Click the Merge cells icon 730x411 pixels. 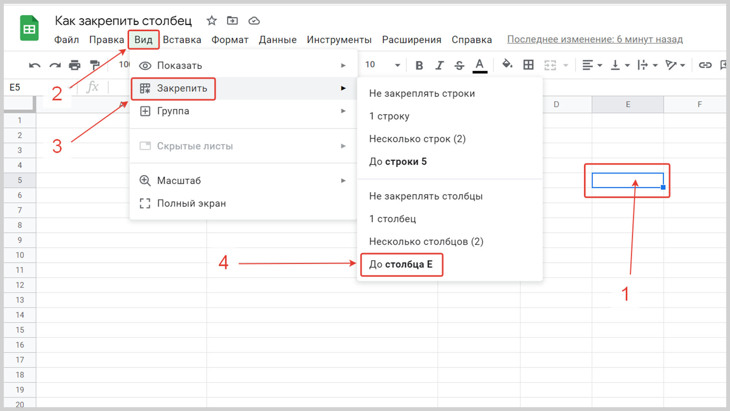[550, 65]
